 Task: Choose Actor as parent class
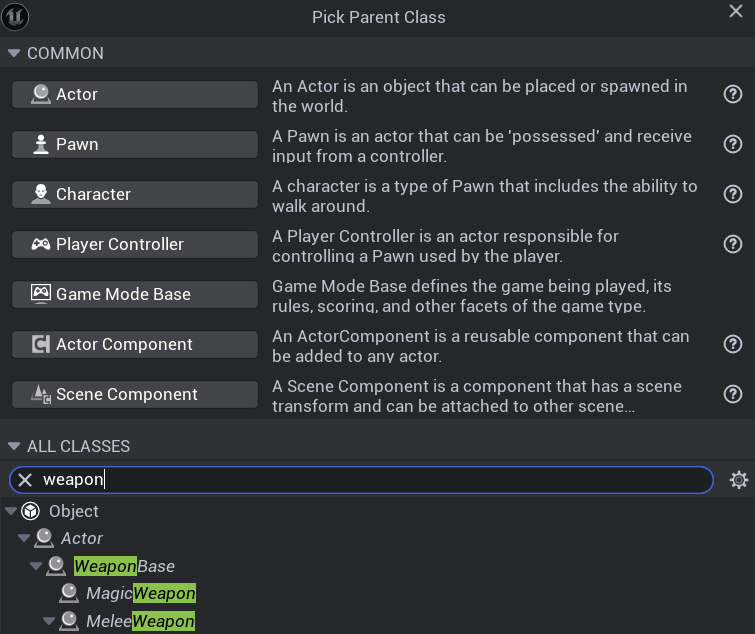135,94
